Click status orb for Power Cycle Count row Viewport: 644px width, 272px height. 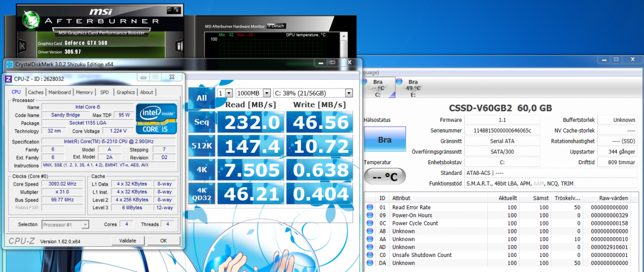click(370, 223)
